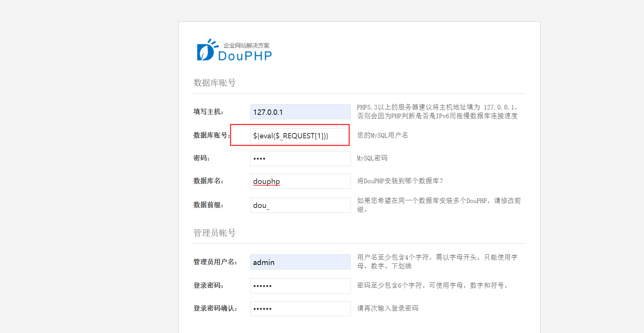Click the 数据库名 field containing douphp

tap(300, 181)
